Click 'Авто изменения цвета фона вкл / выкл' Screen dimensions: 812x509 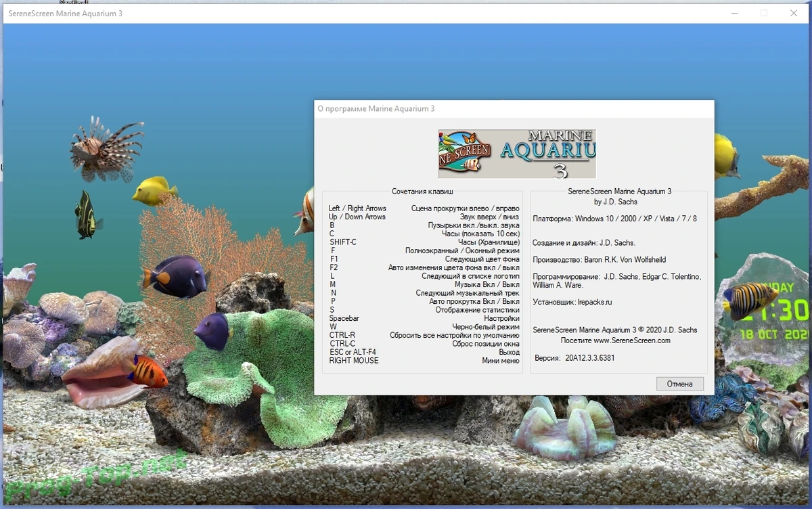[x=454, y=267]
